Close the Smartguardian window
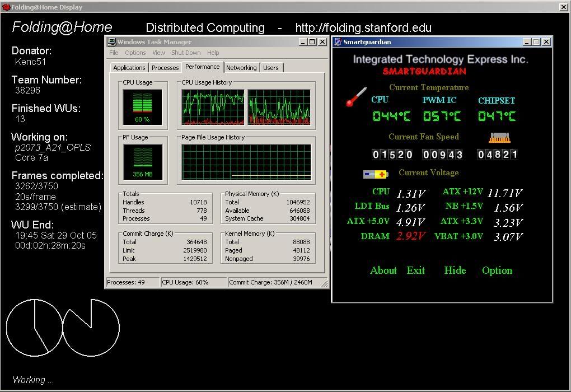571x392 pixels. pos(546,42)
